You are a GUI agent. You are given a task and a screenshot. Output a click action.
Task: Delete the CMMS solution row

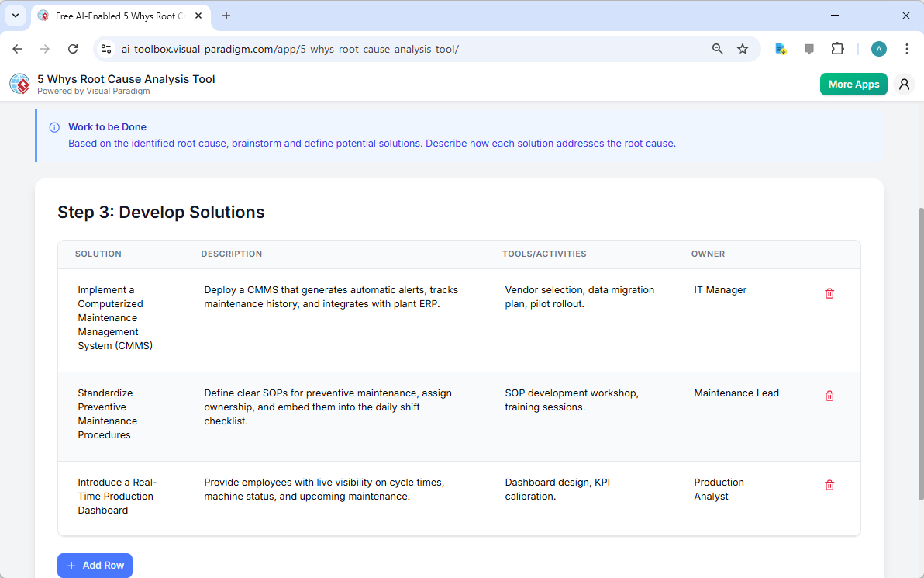pyautogui.click(x=829, y=293)
